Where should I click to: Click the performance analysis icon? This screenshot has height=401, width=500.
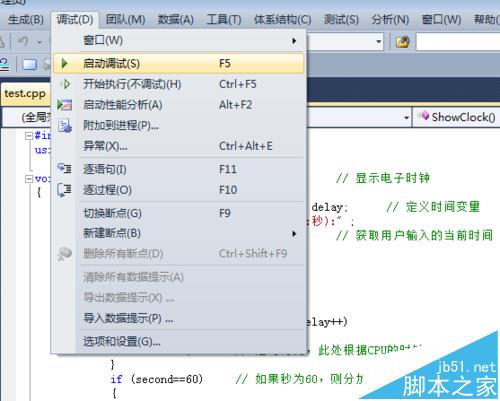click(x=65, y=105)
